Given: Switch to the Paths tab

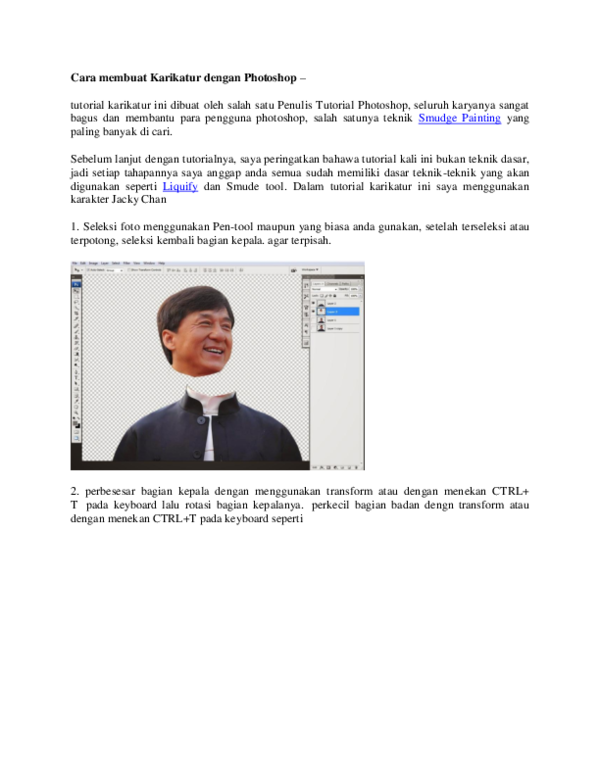Looking at the screenshot, I should click(346, 284).
